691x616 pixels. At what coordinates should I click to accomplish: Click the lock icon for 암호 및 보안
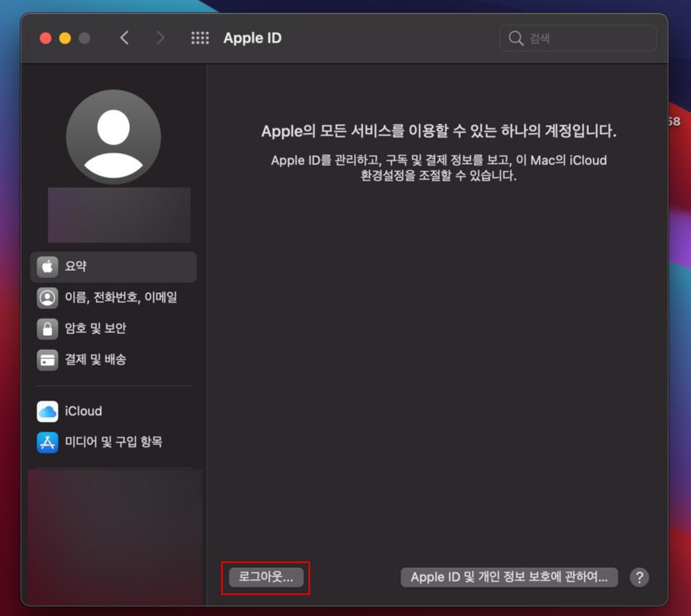48,329
